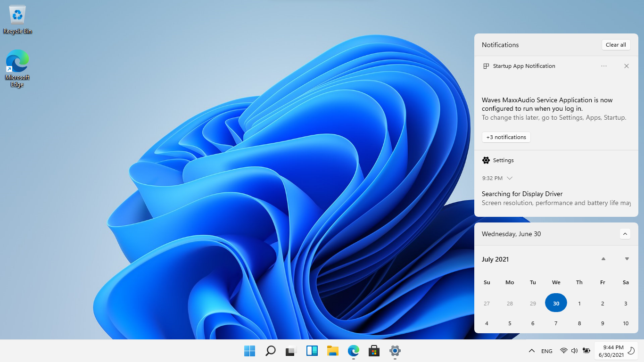The image size is (644, 362).
Task: Click the Startup App Notification app icon
Action: coord(486,66)
